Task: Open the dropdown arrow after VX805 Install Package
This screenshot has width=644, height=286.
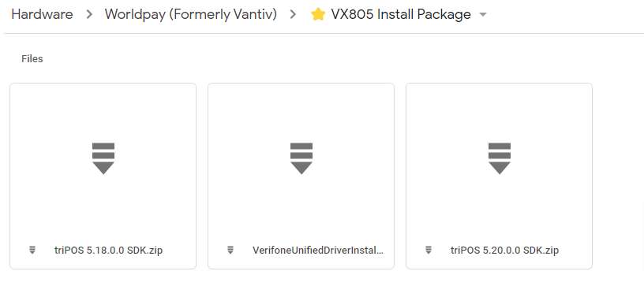Action: tap(483, 15)
